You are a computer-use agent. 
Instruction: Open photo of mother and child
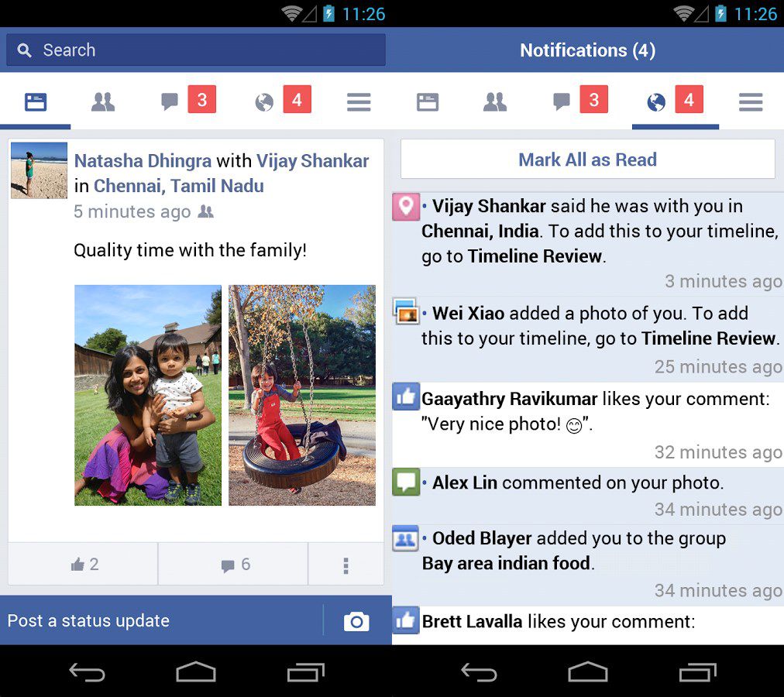click(148, 395)
